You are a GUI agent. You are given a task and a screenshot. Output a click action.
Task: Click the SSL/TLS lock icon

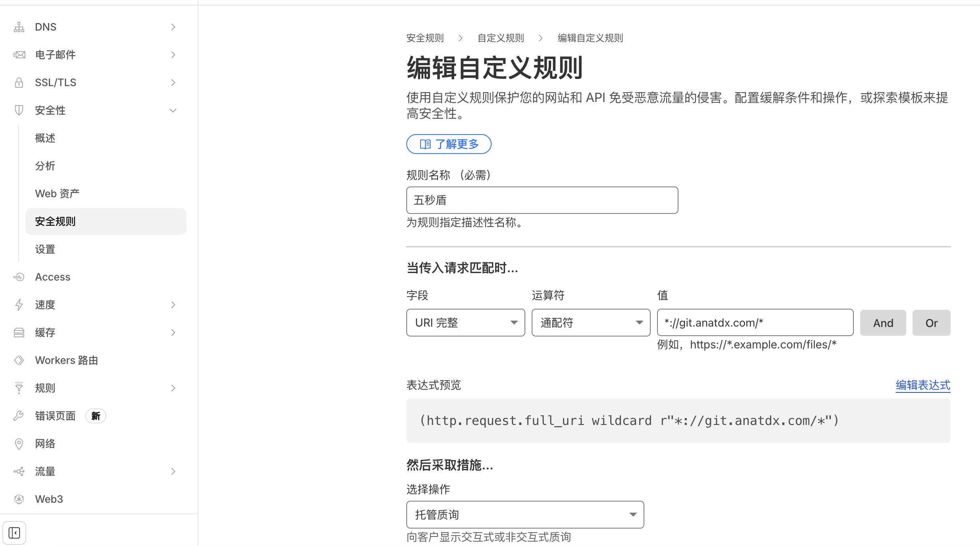[19, 83]
